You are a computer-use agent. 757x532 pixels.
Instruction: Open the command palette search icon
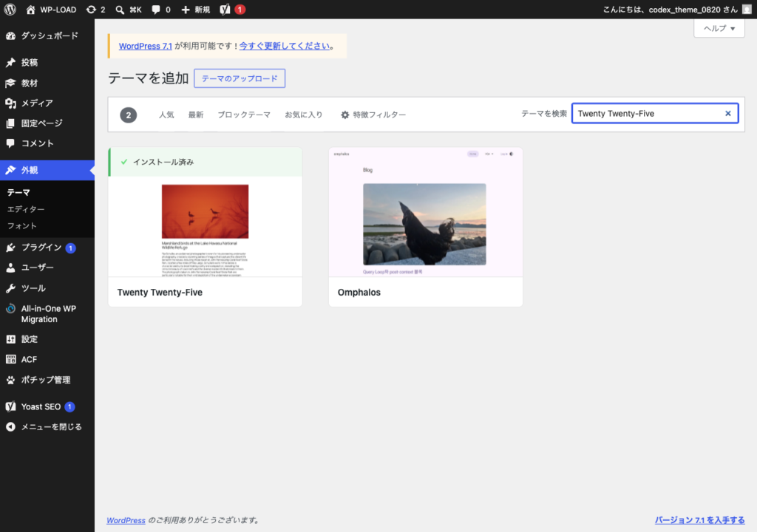point(120,10)
